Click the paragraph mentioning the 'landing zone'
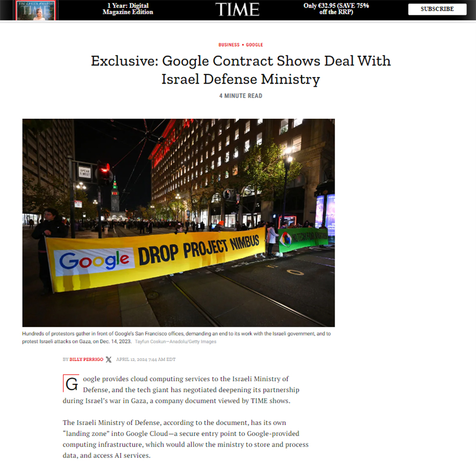Screen dimensions: 476x464 [x=185, y=439]
